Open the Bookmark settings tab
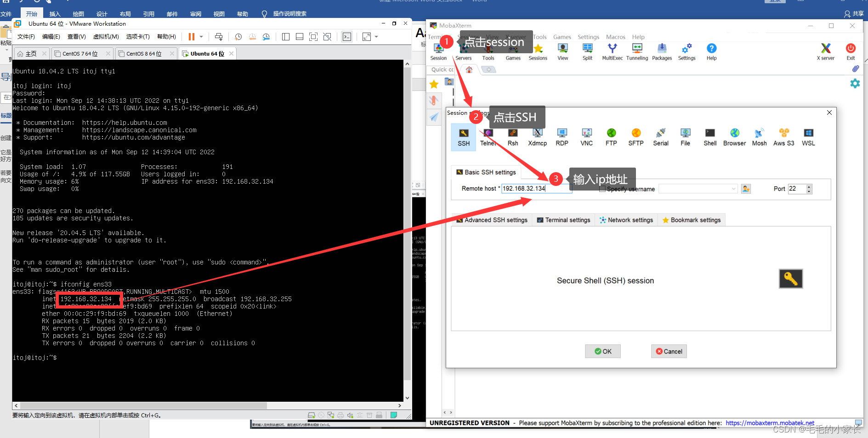 (692, 220)
